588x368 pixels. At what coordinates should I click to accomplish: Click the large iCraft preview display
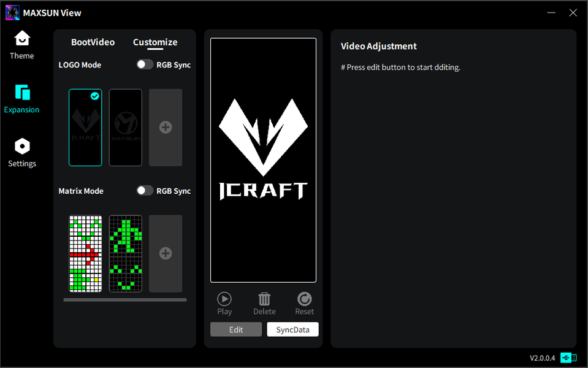click(263, 160)
